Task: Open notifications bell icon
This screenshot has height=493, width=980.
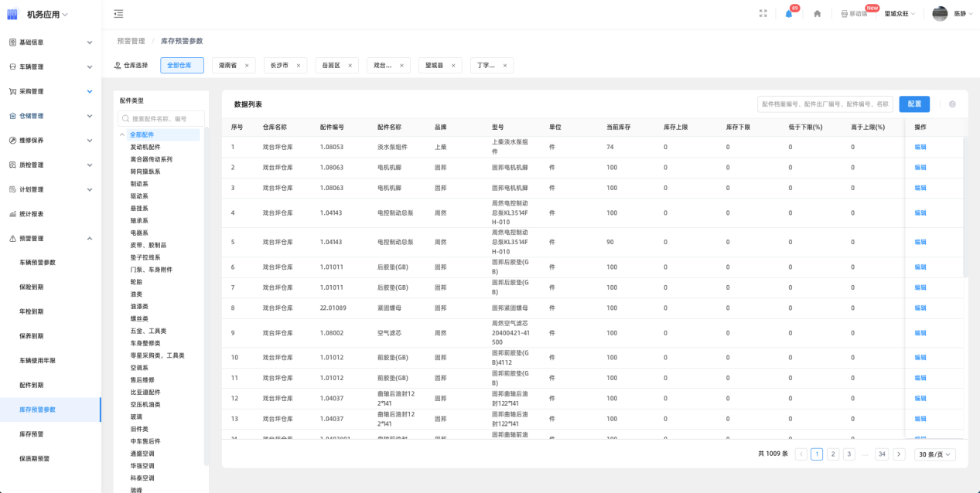Action: click(789, 14)
